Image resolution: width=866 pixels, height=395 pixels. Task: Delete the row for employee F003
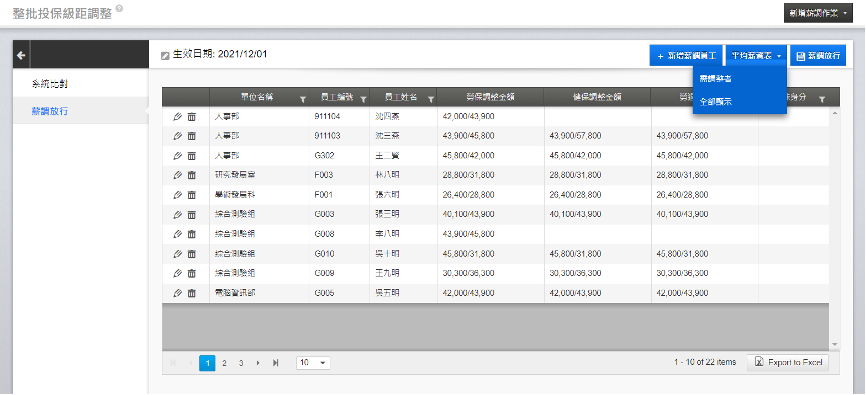point(192,175)
